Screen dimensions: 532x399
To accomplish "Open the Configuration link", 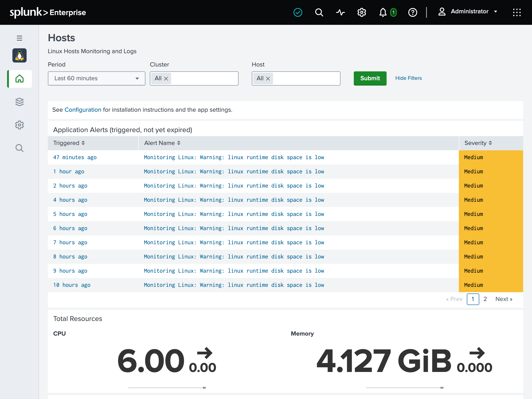I will tap(83, 110).
